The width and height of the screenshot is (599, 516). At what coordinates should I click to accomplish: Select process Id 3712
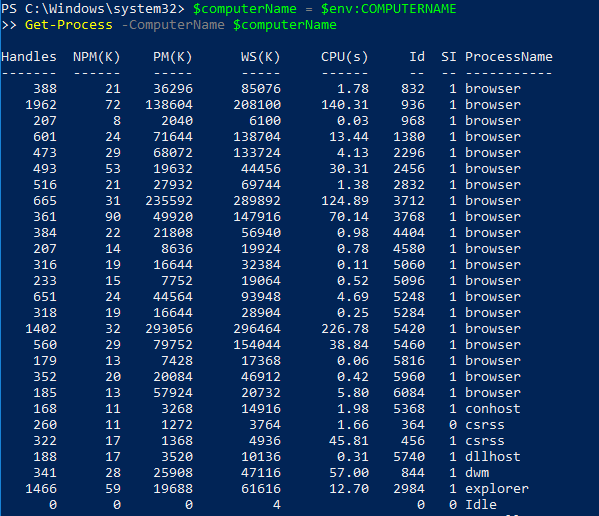click(409, 201)
